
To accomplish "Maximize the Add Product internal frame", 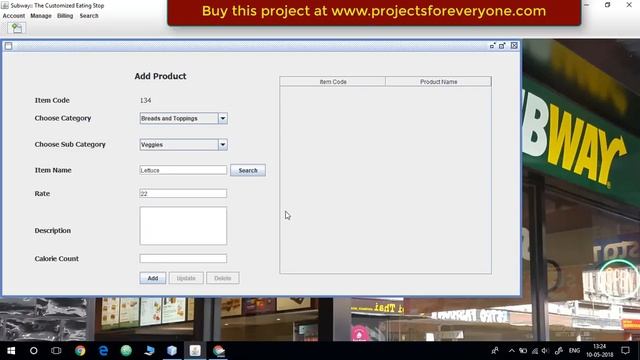I will pos(502,46).
